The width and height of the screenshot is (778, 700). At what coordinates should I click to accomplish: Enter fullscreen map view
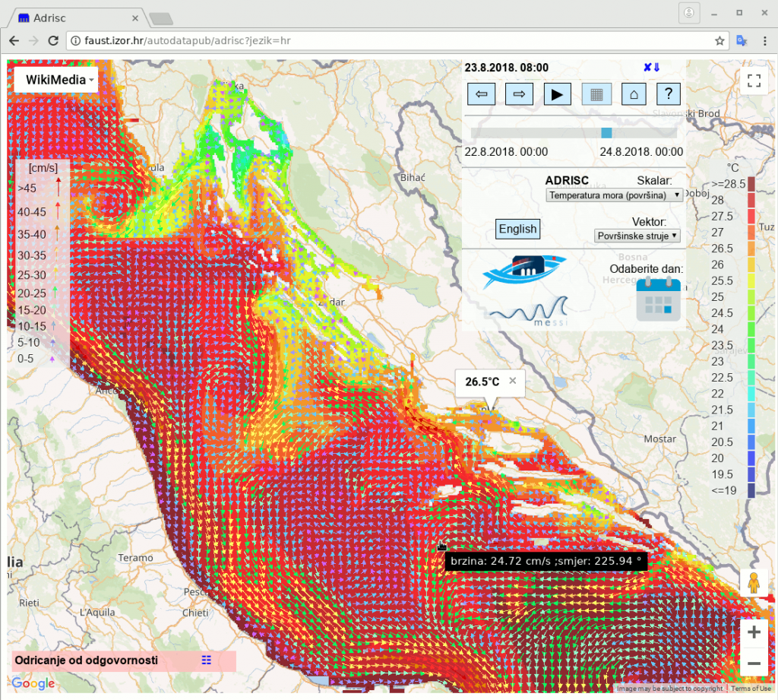click(x=754, y=81)
